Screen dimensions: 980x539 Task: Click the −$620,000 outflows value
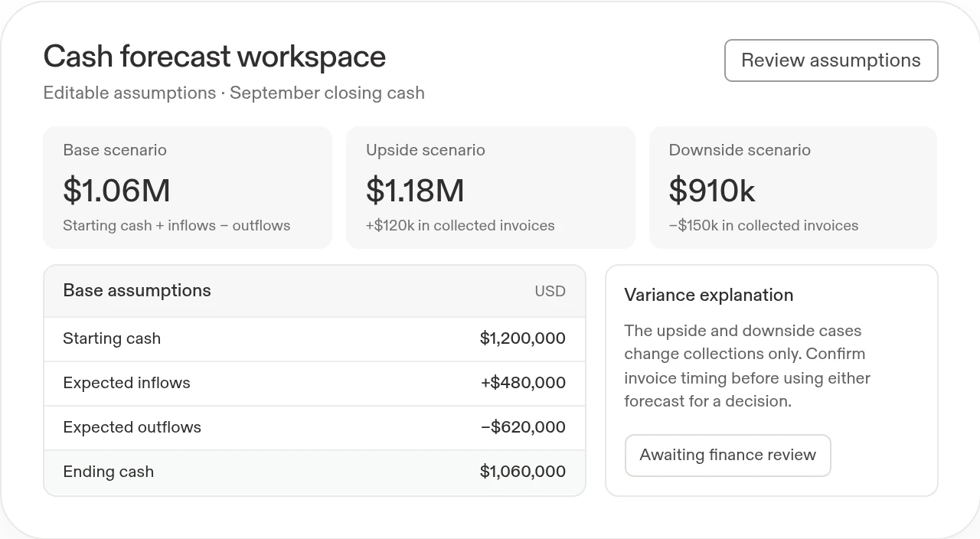(x=523, y=427)
